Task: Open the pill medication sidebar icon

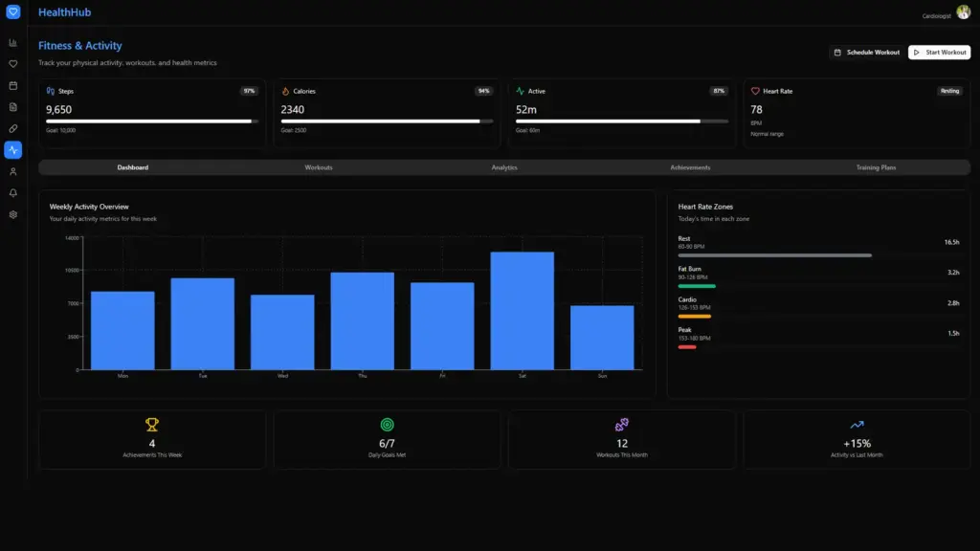Action: 13,128
